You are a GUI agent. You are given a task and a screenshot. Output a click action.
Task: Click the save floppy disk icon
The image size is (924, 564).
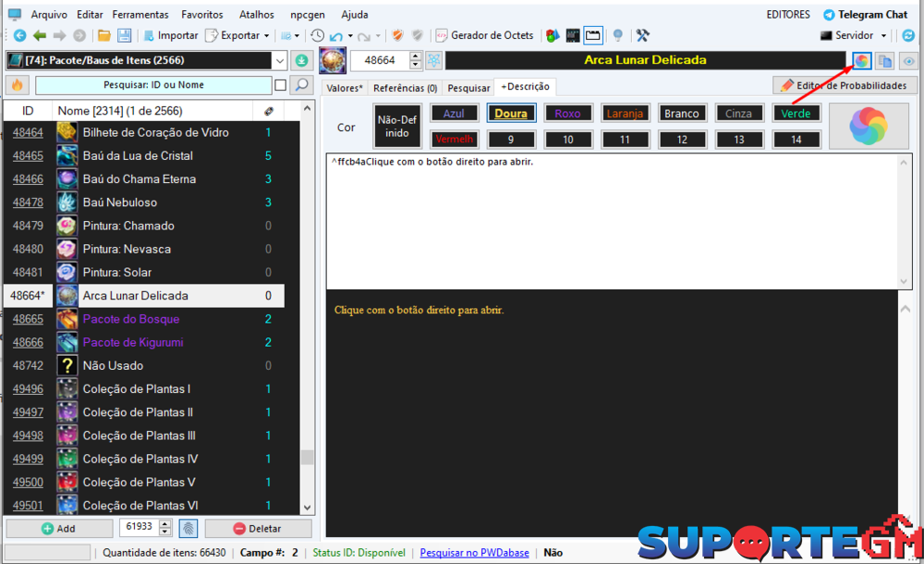122,35
